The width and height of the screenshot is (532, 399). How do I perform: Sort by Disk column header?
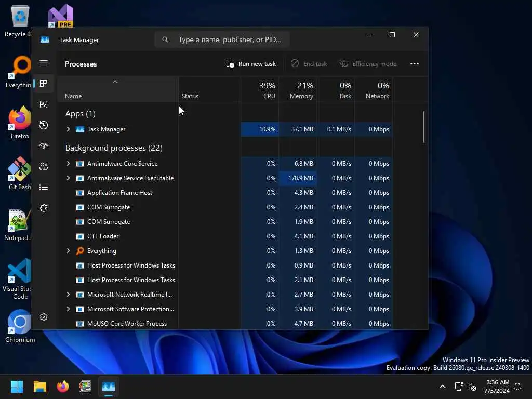coord(336,89)
